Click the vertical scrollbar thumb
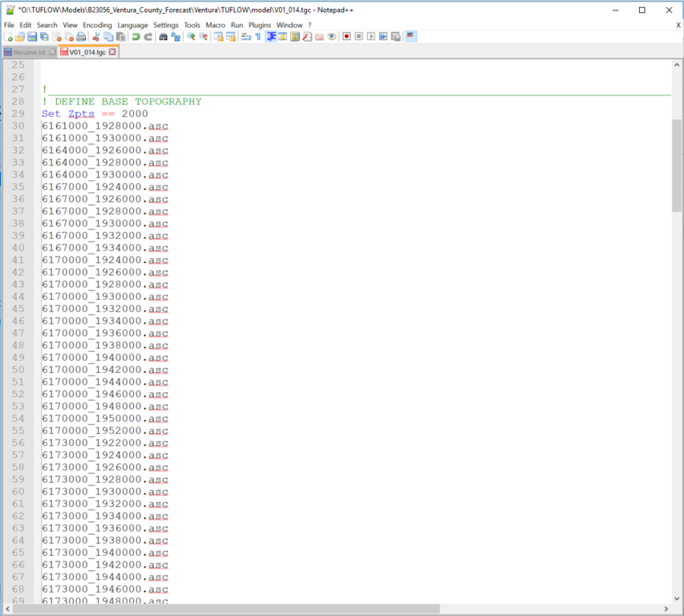 tap(677, 164)
